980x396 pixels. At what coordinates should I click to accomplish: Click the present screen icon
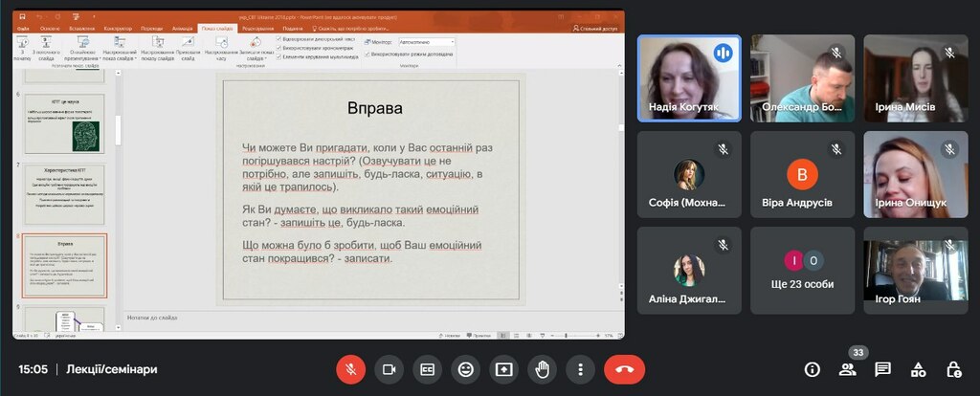pyautogui.click(x=504, y=369)
